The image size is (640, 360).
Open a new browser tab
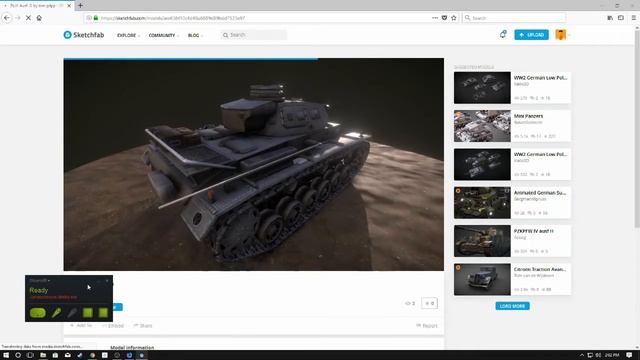click(x=80, y=6)
